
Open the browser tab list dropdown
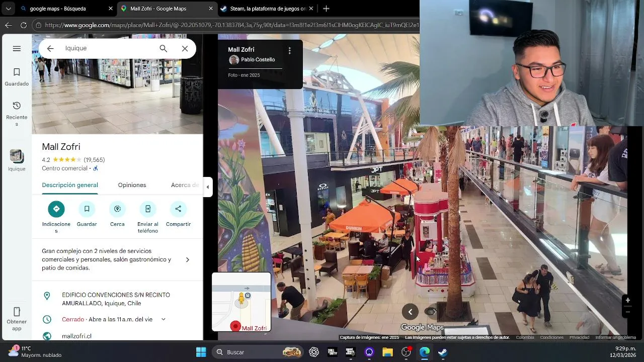point(8,9)
